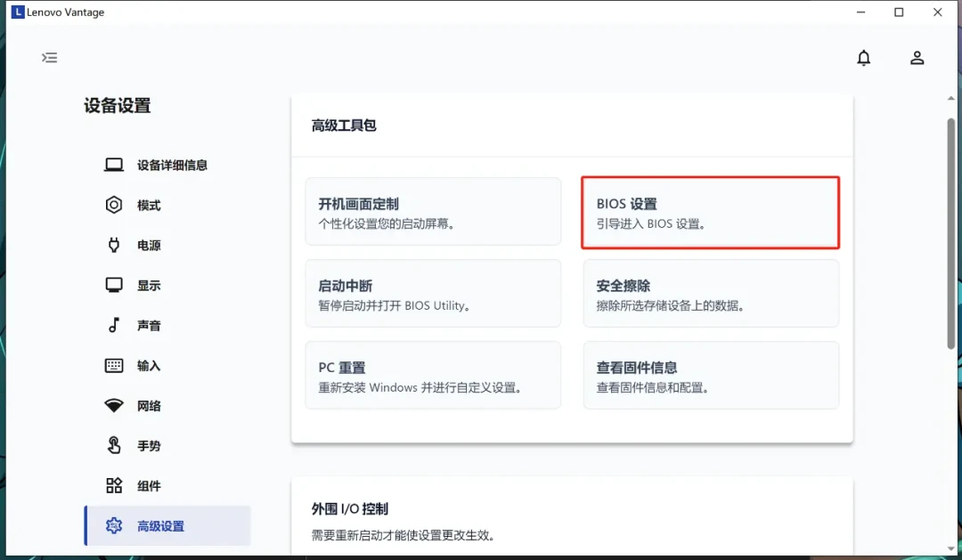Click the touch hand icon beside 手势
This screenshot has height=560, width=962.
pos(113,445)
